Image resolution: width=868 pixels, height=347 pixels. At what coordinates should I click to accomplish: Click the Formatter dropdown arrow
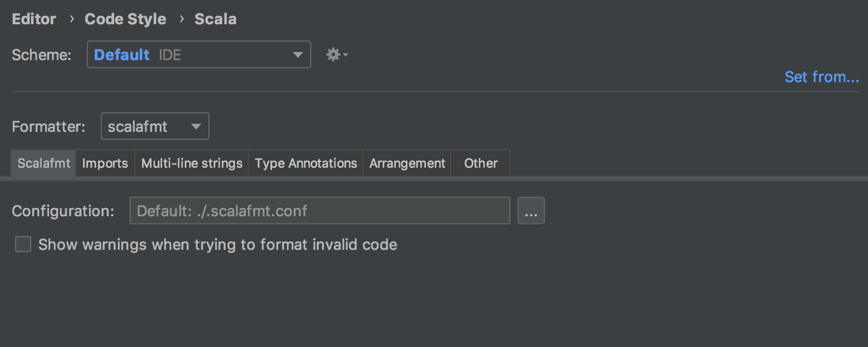tap(196, 127)
